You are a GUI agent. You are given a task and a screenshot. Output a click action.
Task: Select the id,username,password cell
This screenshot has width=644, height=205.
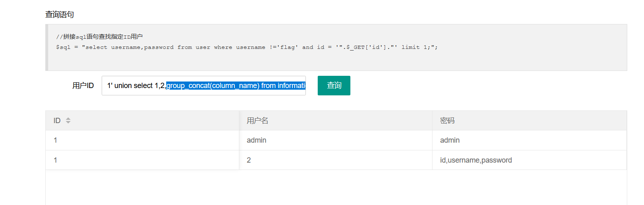[529, 160]
